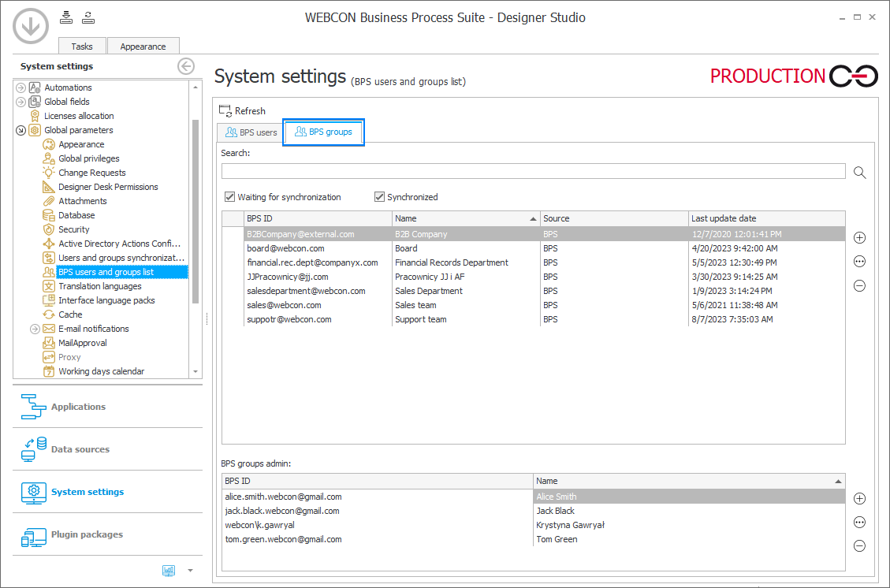The width and height of the screenshot is (890, 588).
Task: Click the Global fields icon in tree
Action: tap(35, 102)
